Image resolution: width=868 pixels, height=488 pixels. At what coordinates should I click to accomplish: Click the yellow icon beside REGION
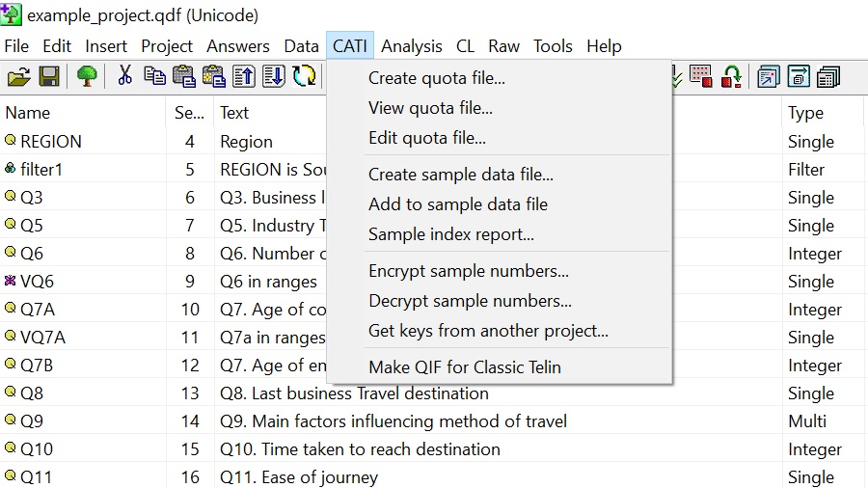(x=10, y=140)
